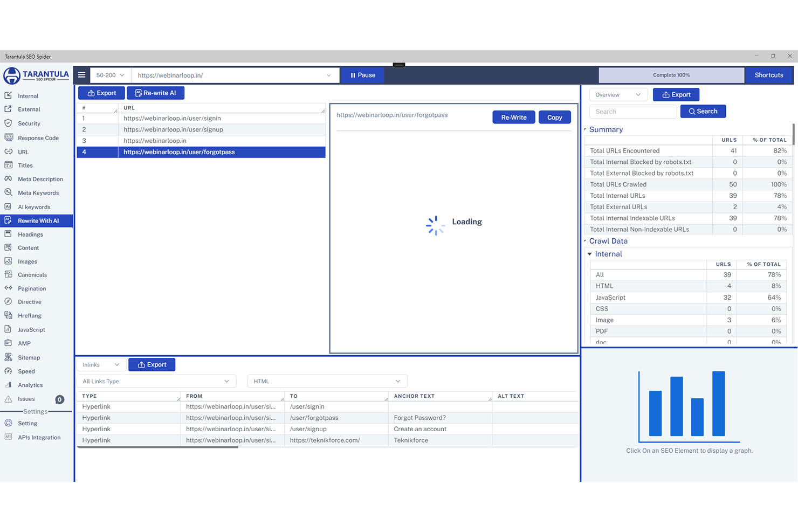Collapse the Internal crawl data section

click(590, 254)
